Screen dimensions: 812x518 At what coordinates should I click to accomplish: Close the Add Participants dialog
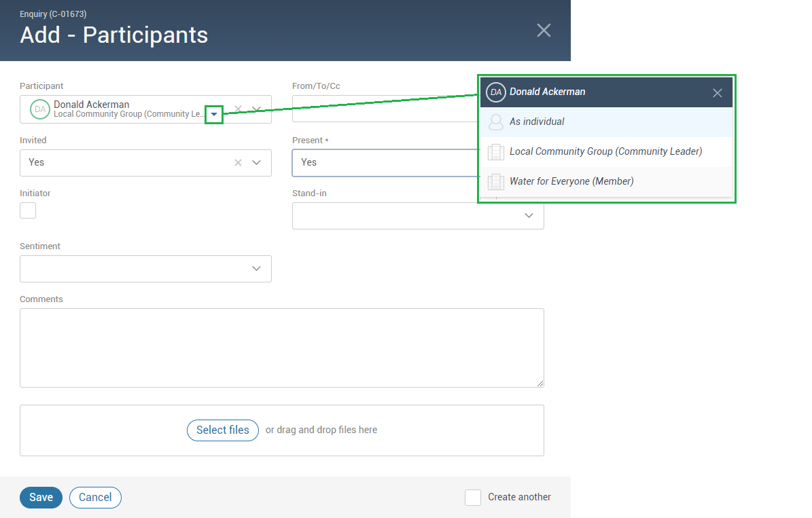[x=544, y=30]
